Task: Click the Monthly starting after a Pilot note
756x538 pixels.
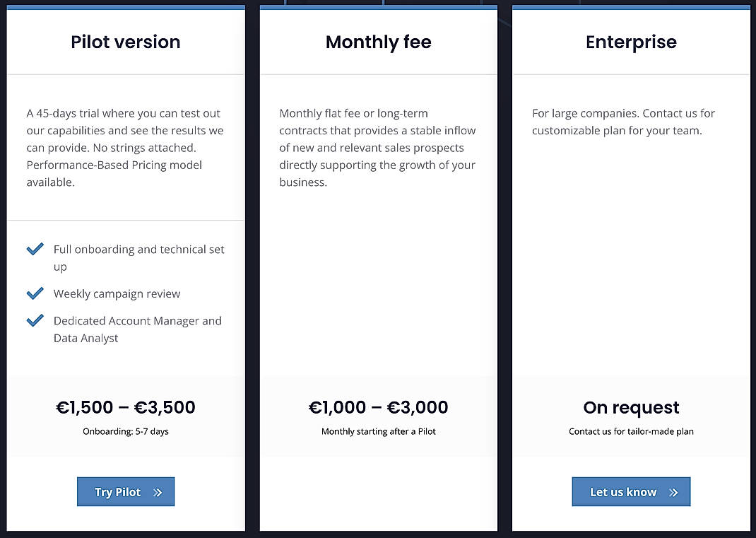Action: click(378, 431)
